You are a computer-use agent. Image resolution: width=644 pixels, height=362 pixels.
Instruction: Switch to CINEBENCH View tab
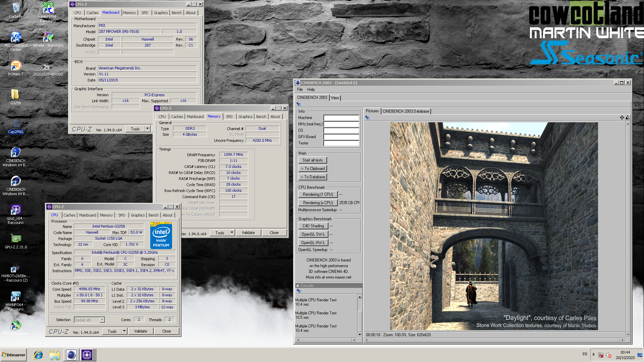point(335,98)
